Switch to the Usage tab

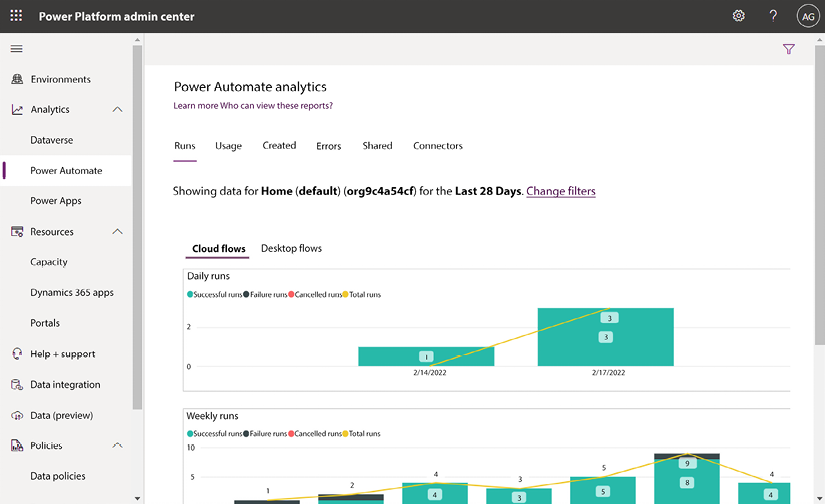pyautogui.click(x=228, y=146)
